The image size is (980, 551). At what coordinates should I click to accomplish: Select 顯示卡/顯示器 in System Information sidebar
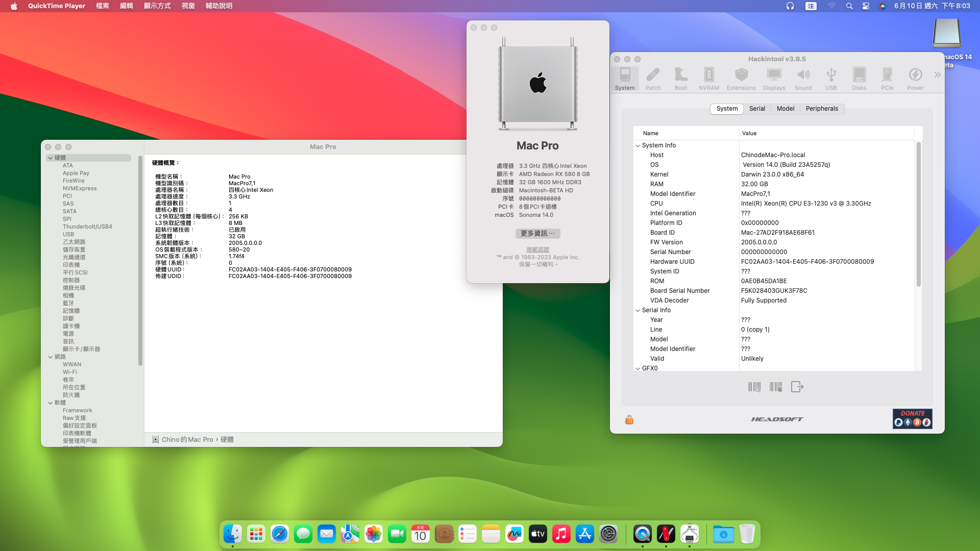click(x=82, y=349)
